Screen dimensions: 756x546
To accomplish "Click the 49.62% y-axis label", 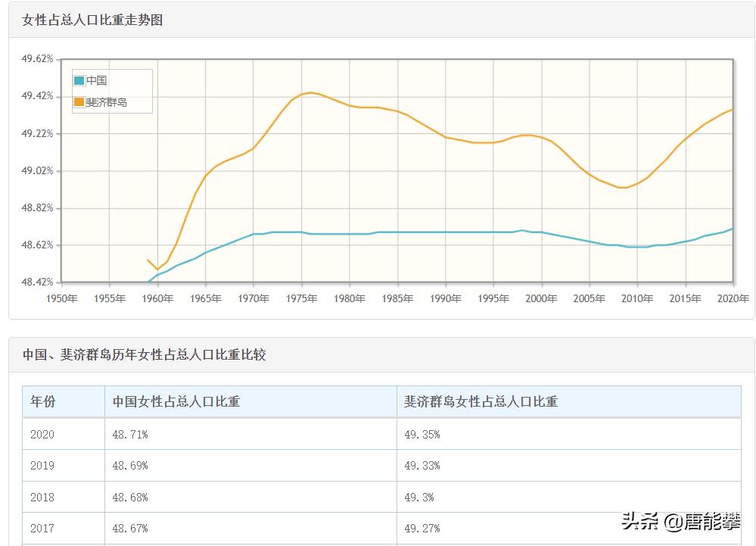I will pos(37,59).
